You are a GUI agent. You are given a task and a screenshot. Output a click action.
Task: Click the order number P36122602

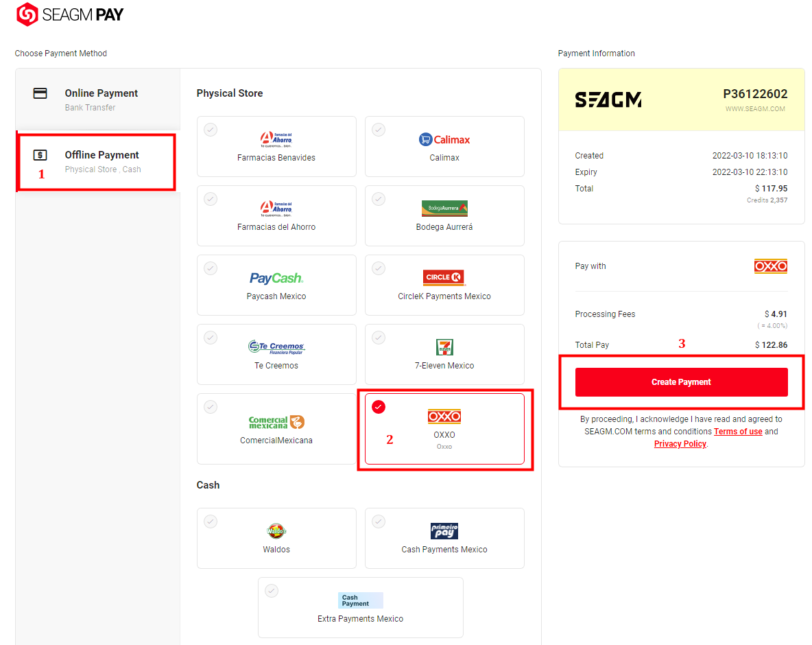click(755, 94)
